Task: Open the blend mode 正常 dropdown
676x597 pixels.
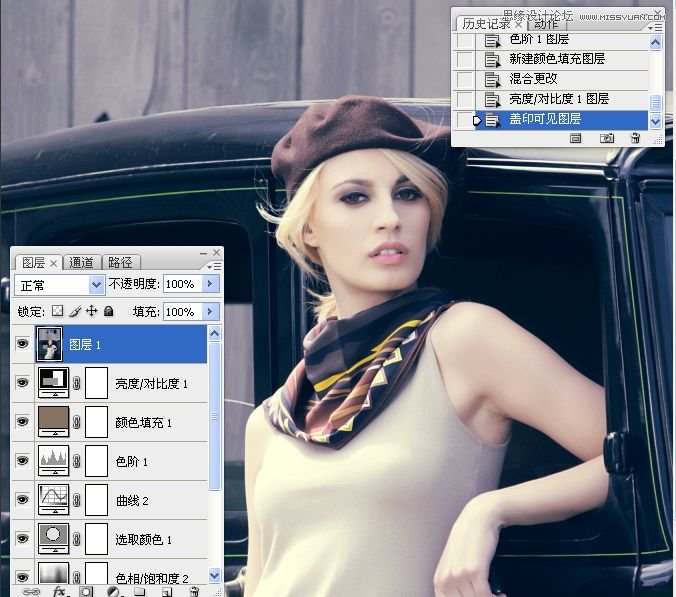Action: tap(61, 285)
